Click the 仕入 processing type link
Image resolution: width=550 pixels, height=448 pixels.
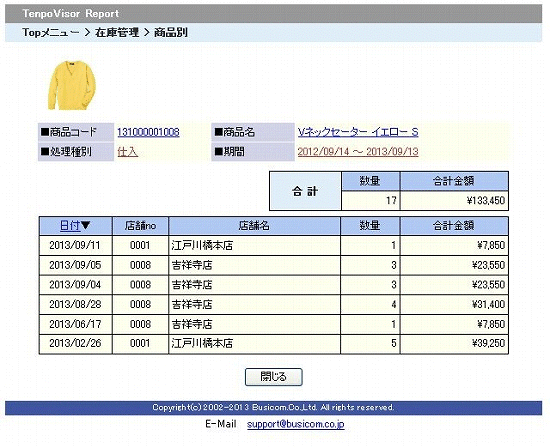[127, 152]
